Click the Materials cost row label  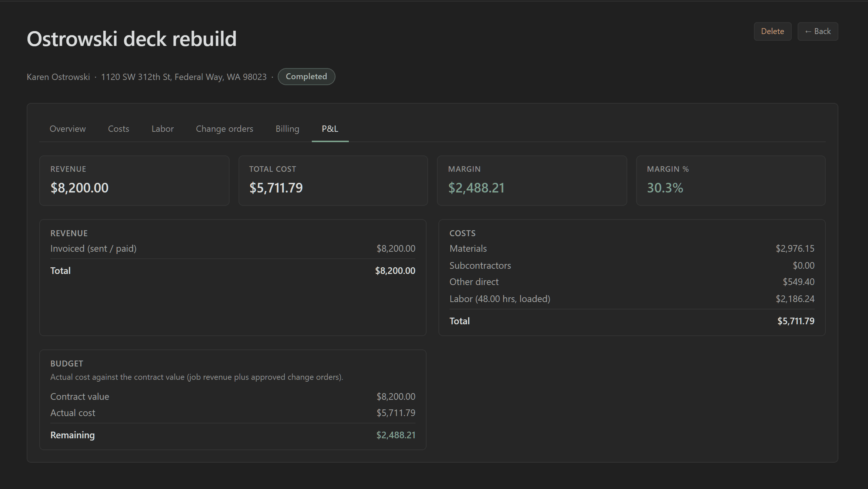click(468, 248)
